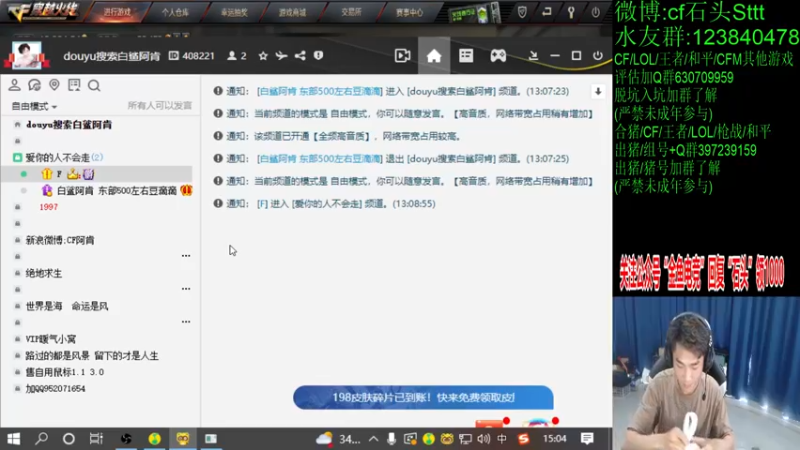Viewport: 800px width, 450px height.
Task: Switch to 幸运抽奖 tab in CF window
Action: pos(234,12)
